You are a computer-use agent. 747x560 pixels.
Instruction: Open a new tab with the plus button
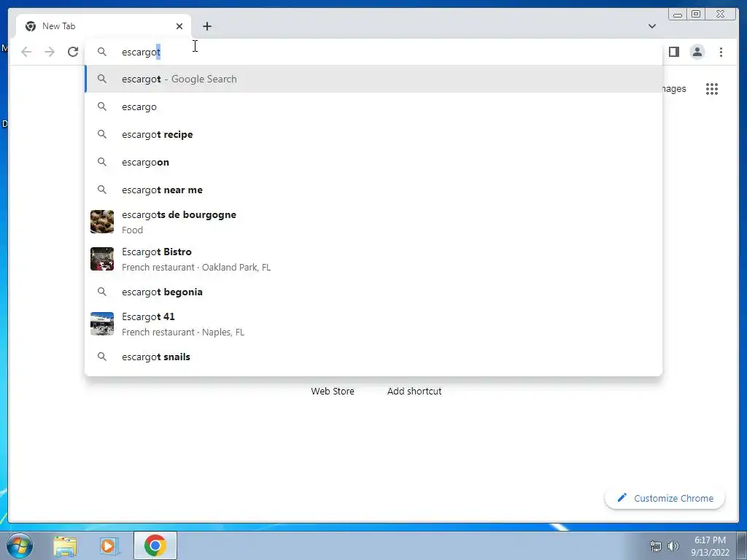click(206, 26)
